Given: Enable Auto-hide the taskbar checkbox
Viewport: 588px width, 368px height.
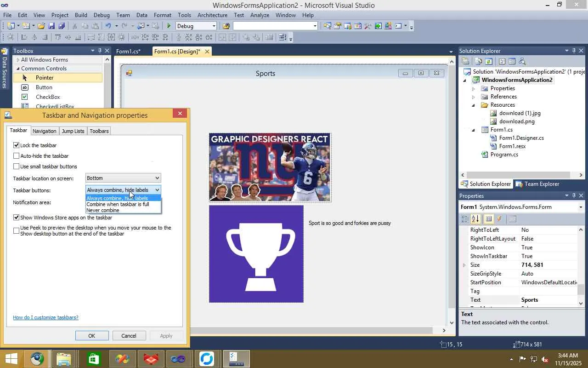Looking at the screenshot, I should tap(17, 156).
